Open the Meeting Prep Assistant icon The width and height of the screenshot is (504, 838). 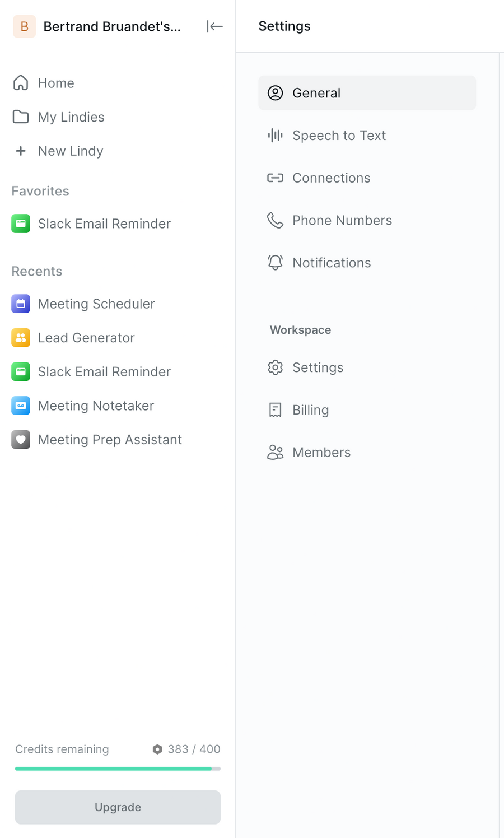point(21,440)
